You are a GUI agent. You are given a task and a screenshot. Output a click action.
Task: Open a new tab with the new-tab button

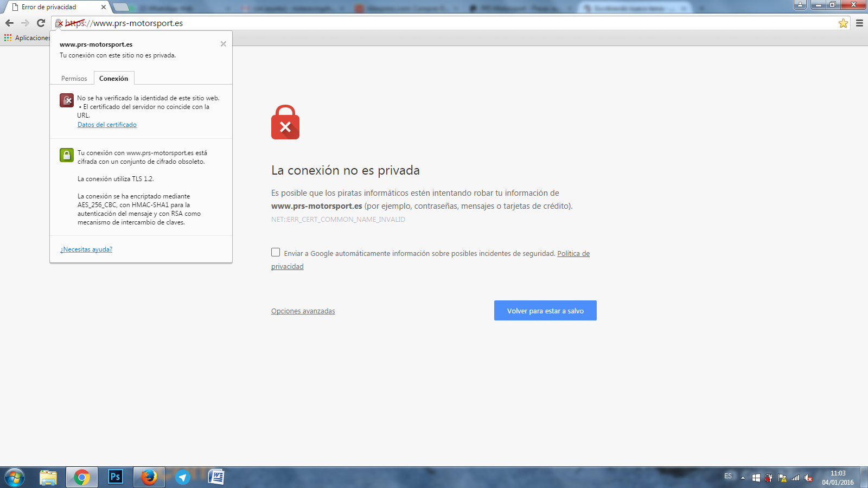tap(121, 7)
